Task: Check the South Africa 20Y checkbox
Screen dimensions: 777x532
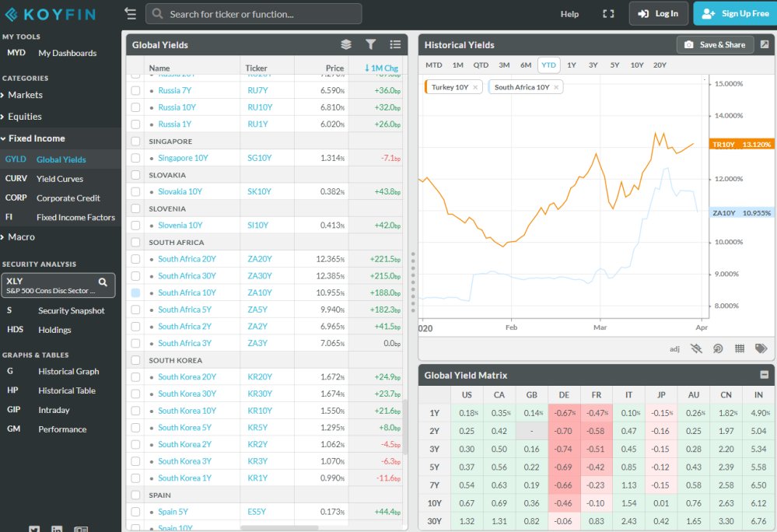Action: (x=135, y=259)
